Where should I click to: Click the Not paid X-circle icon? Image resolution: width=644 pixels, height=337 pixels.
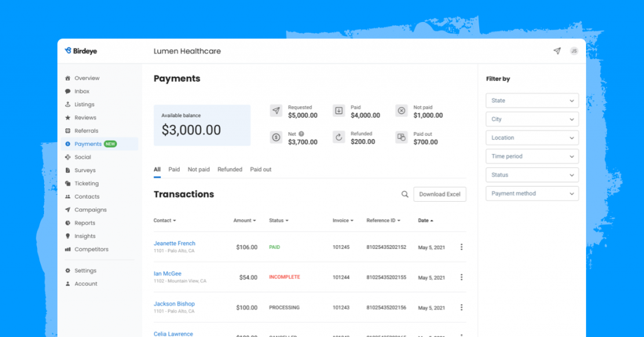[x=401, y=111]
